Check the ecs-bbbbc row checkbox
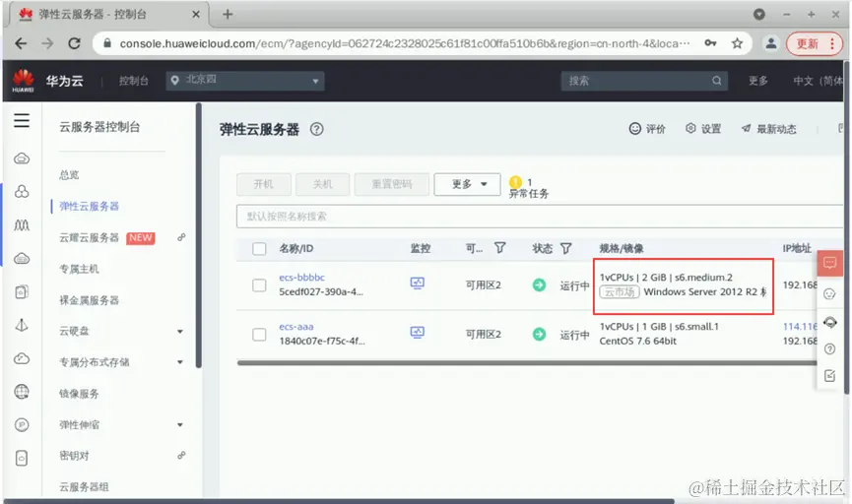The height and width of the screenshot is (504, 852). tap(259, 285)
